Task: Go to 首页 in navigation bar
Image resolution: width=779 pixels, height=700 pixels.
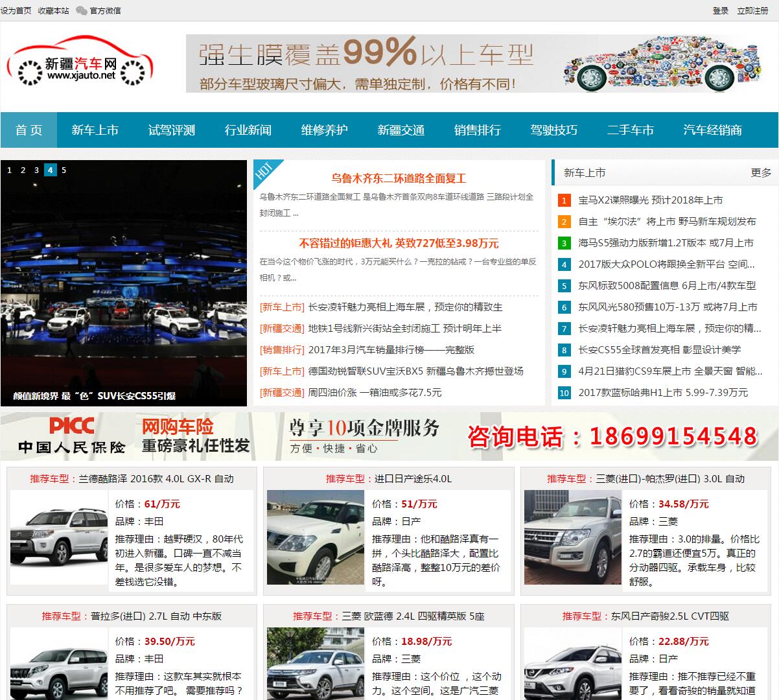Action: 29,130
